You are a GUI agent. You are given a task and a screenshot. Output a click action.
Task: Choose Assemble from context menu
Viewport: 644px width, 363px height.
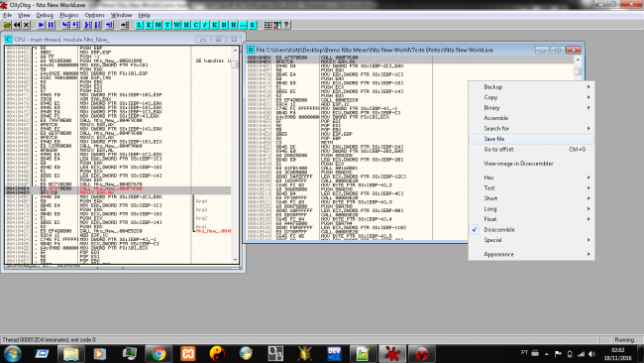531,118
